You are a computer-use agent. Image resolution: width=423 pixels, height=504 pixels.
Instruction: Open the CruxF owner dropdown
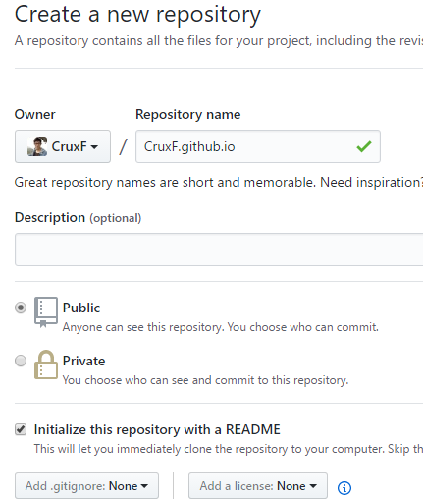(x=63, y=146)
